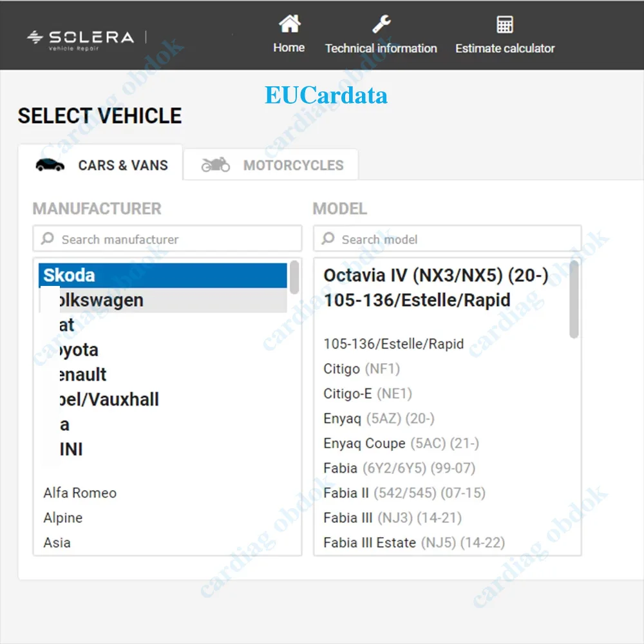Select Fabia III Estate (NJ5) (14-22)
Image resolution: width=644 pixels, height=644 pixels.
tap(414, 542)
